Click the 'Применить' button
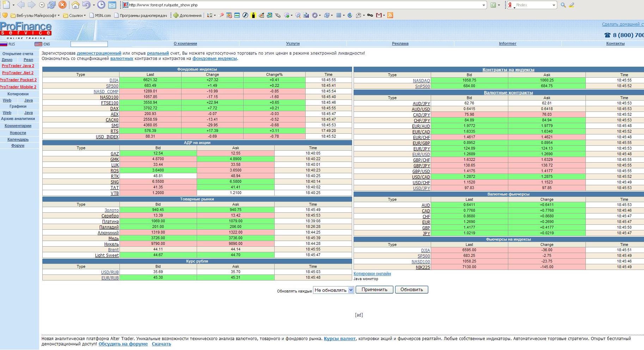 pyautogui.click(x=374, y=290)
